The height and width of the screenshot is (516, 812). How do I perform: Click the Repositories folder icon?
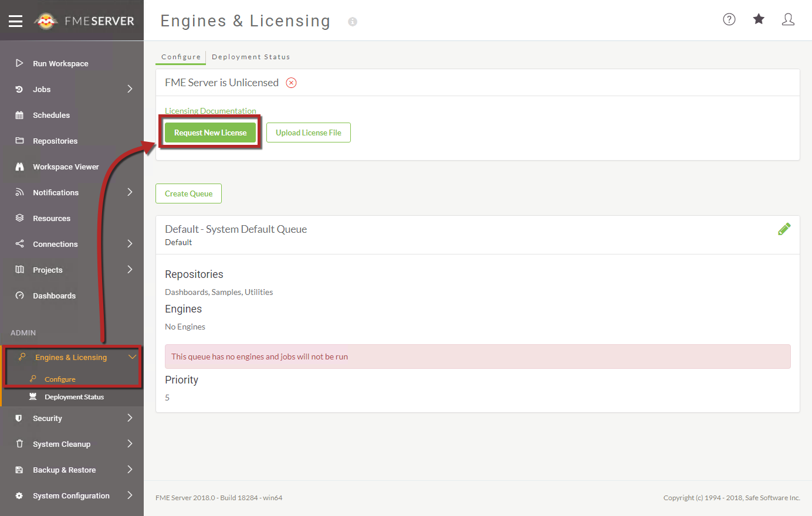click(x=19, y=141)
